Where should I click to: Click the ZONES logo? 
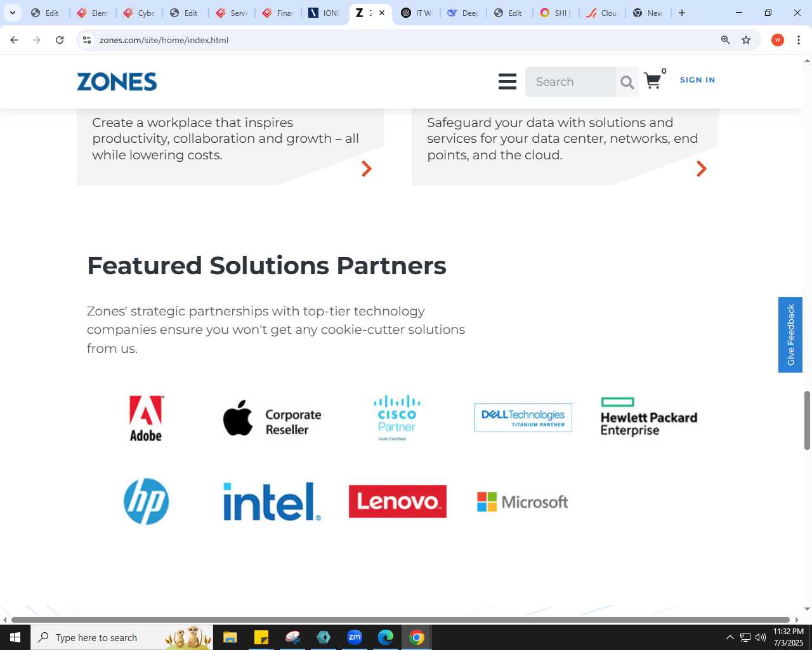coord(117,81)
